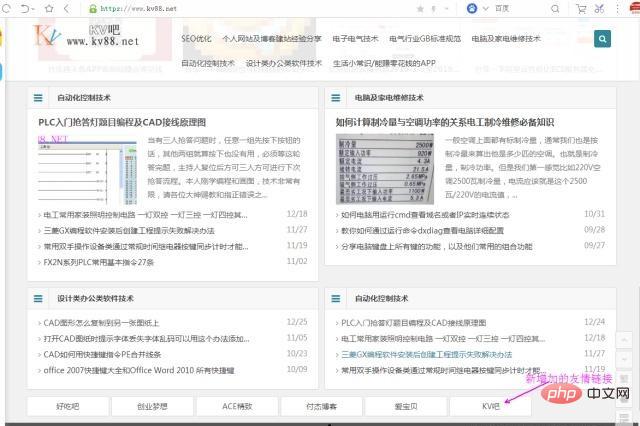Open the SEO优化 navigation menu item

(196, 39)
